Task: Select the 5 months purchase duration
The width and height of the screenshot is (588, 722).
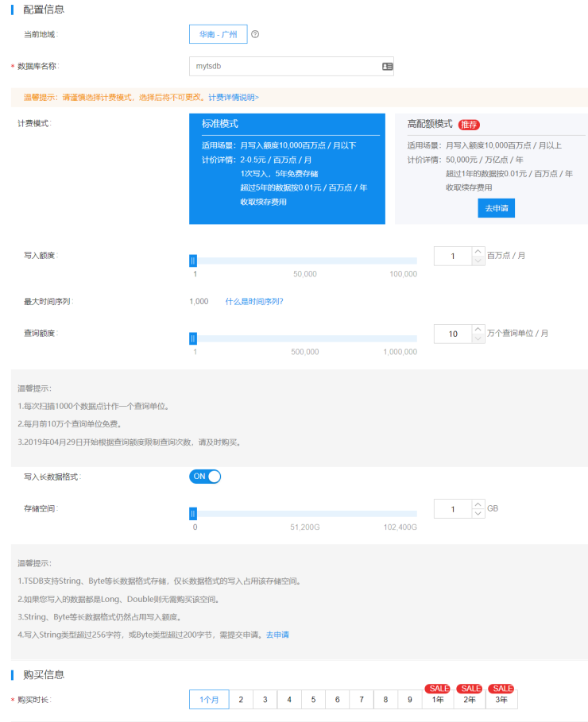Action: tap(313, 700)
